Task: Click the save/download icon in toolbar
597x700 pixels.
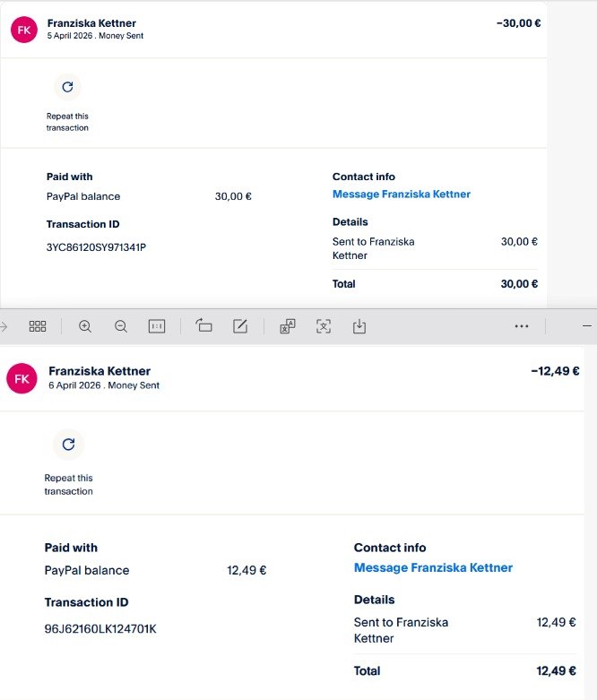Action: pos(359,327)
